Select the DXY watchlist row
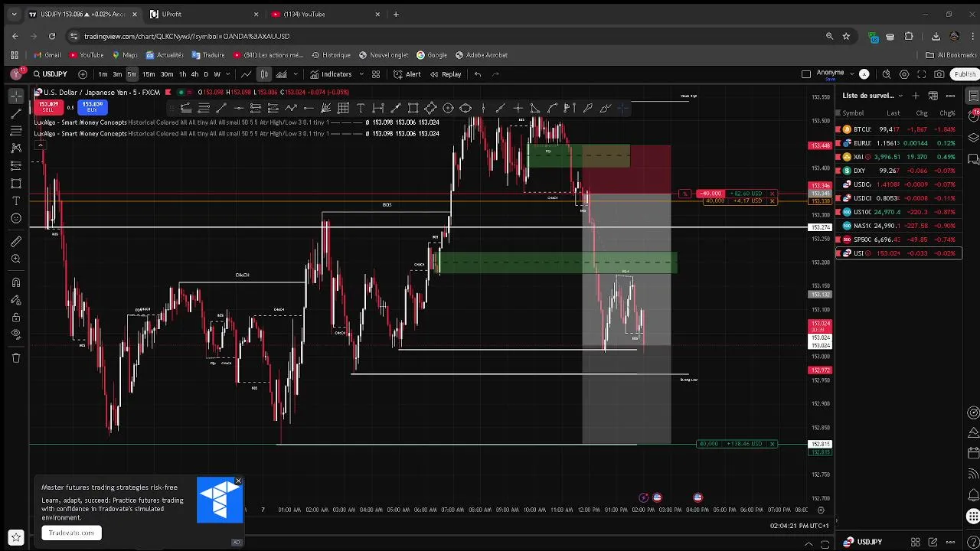The image size is (980, 551). point(899,171)
